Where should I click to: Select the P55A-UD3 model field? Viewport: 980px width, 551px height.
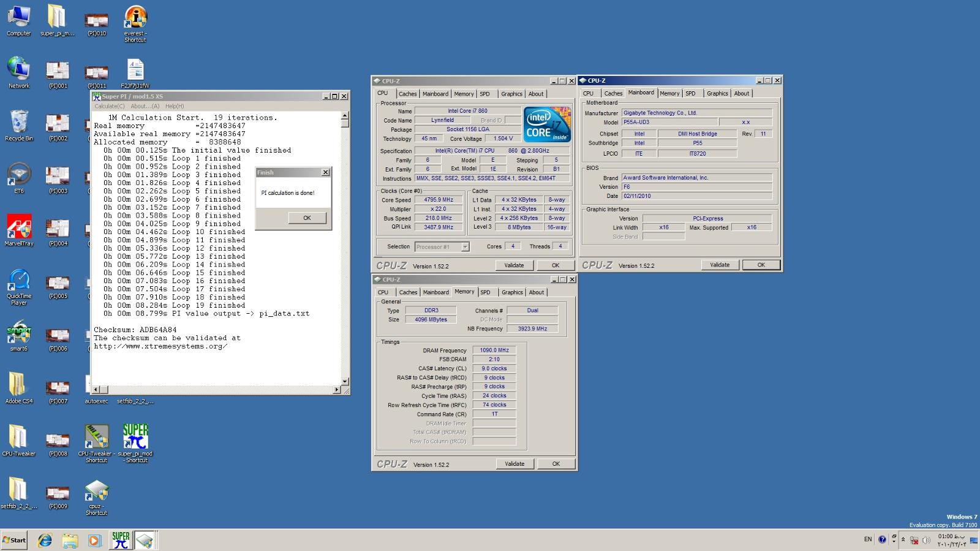tap(669, 122)
